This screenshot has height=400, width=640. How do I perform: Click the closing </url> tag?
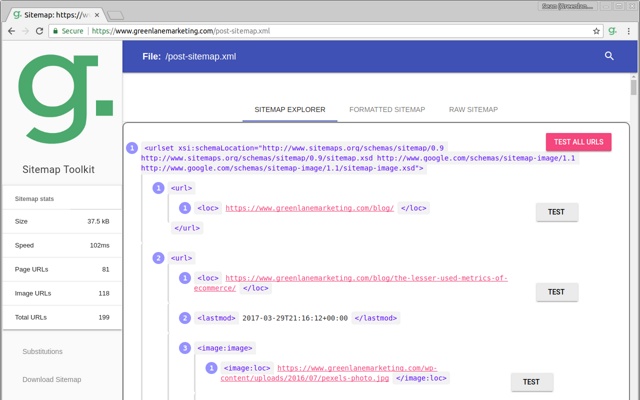point(187,228)
